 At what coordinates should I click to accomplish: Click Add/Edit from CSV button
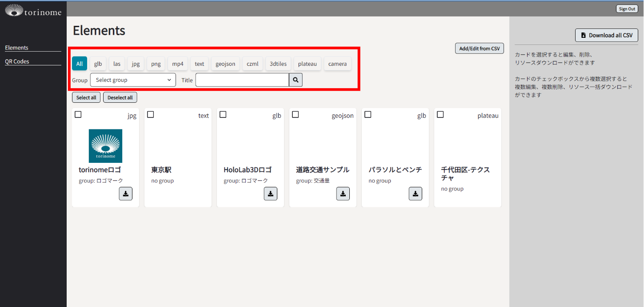(x=479, y=48)
